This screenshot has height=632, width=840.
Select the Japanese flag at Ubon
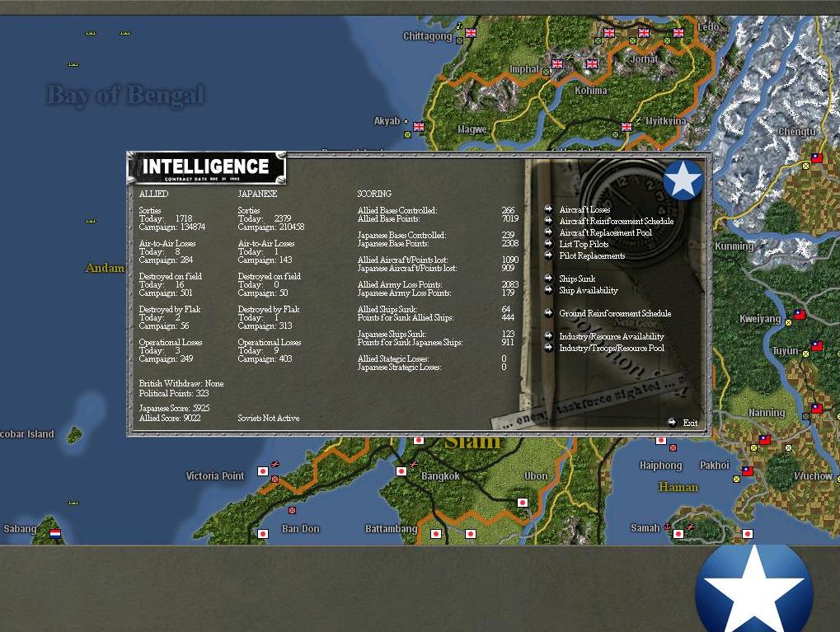point(523,503)
